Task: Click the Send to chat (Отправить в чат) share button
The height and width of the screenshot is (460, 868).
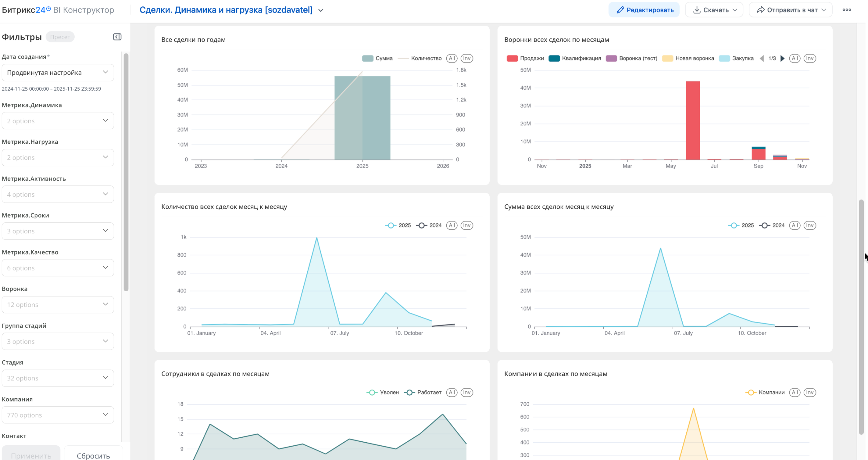Action: click(x=790, y=10)
